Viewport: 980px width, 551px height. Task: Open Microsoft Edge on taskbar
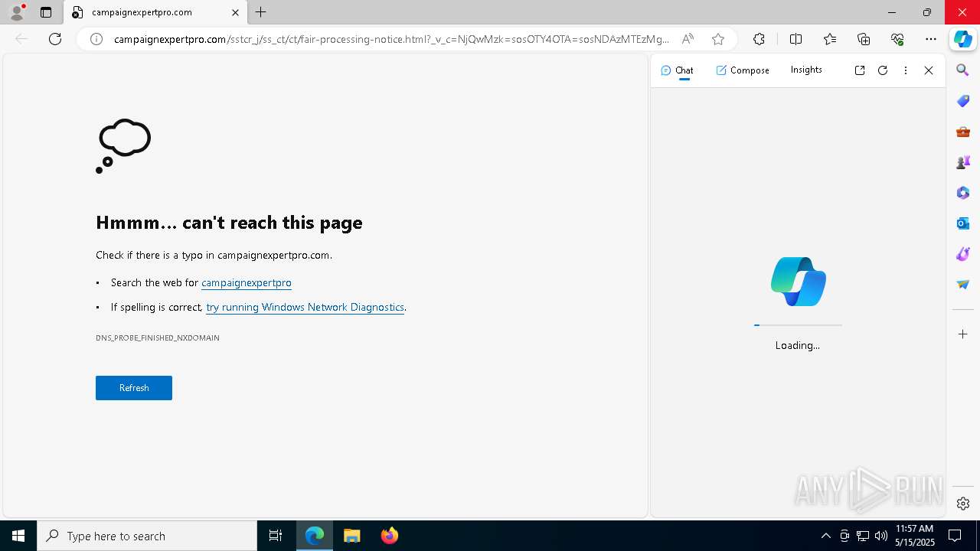(x=315, y=536)
